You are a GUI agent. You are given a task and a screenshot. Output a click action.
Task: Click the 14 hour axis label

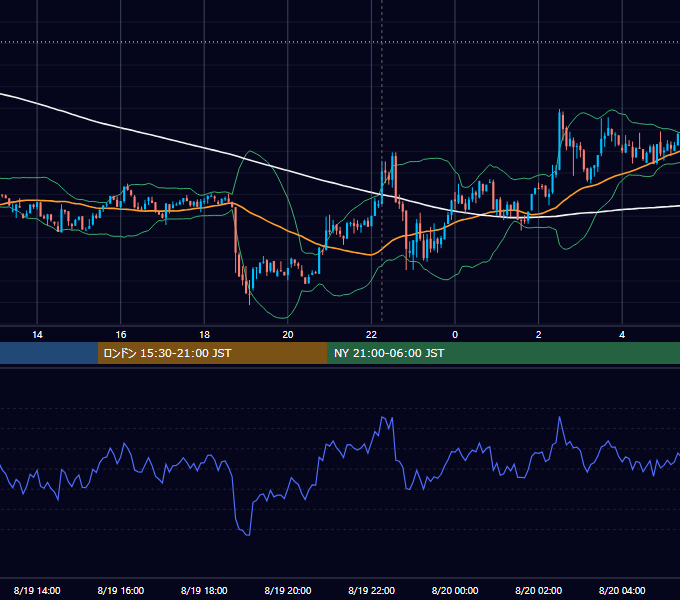37,335
